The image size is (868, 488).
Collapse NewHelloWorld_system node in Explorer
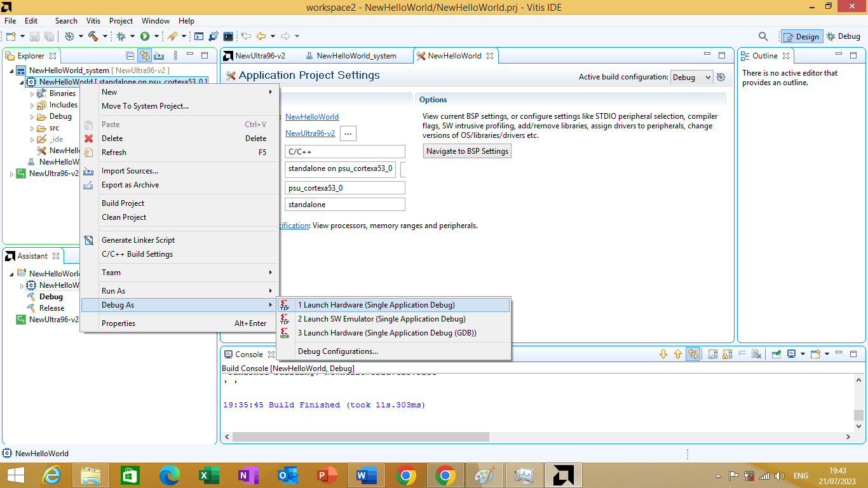pos(12,71)
